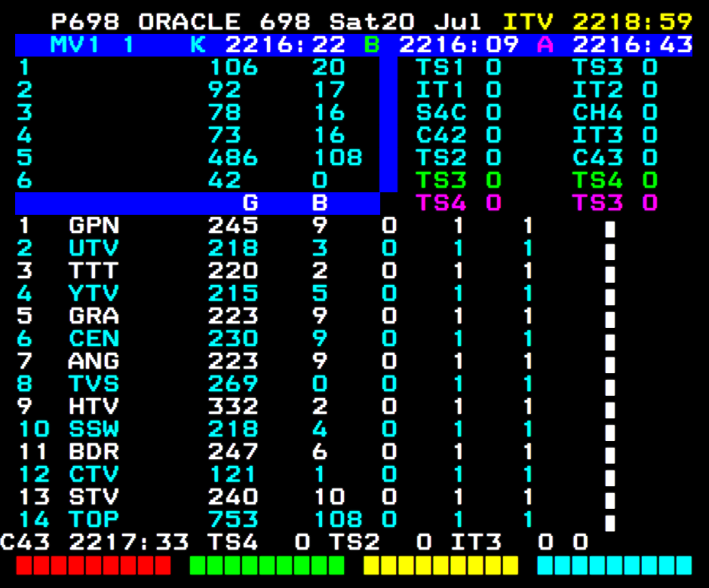Select the value 78 in row 3
This screenshot has height=588, width=709.
[x=225, y=112]
